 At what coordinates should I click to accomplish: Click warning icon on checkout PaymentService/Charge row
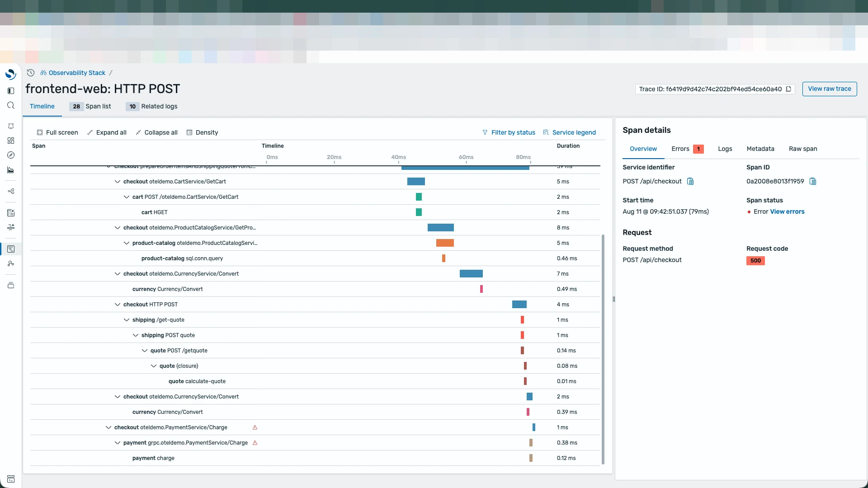coord(255,427)
